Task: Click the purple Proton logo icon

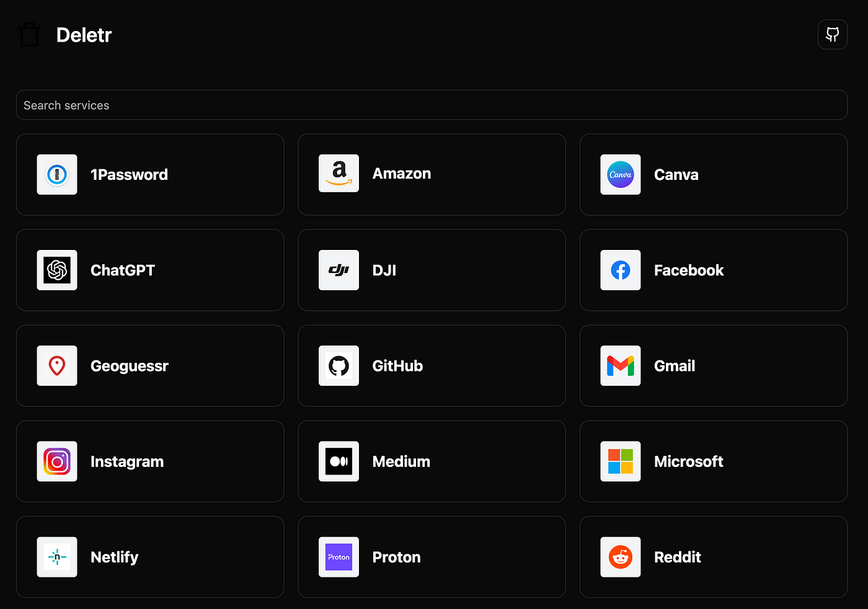Action: coord(339,556)
